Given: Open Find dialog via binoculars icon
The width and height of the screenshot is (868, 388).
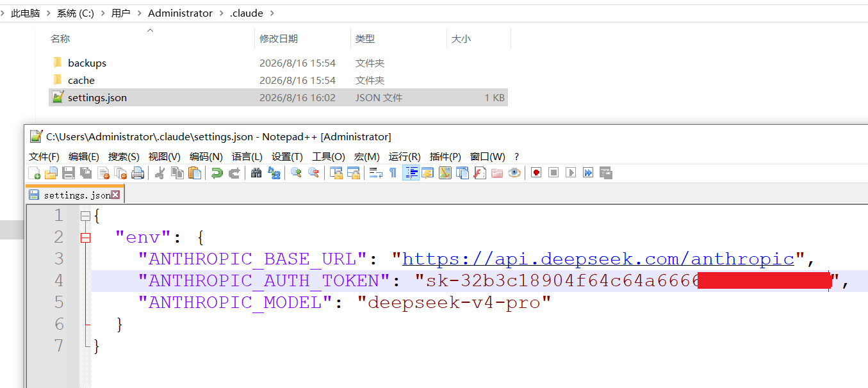Looking at the screenshot, I should pyautogui.click(x=256, y=173).
